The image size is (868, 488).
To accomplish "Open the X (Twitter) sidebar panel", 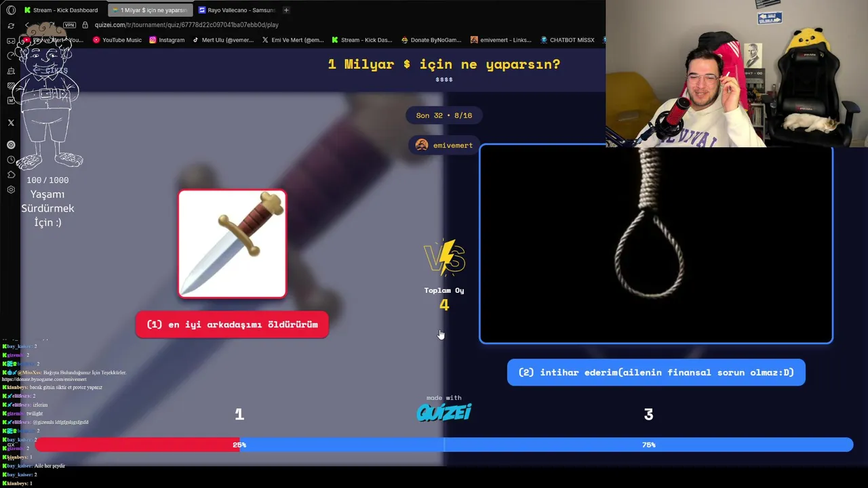I will click(x=11, y=123).
